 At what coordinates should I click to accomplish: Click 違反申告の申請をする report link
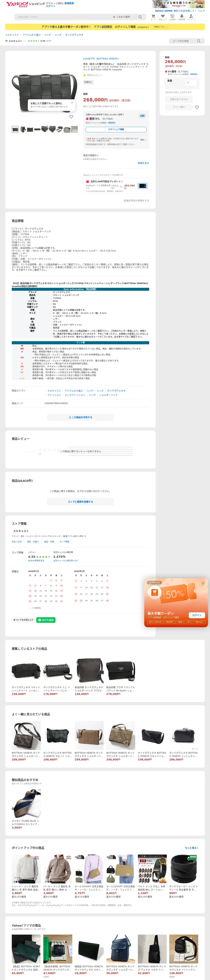pos(136,200)
